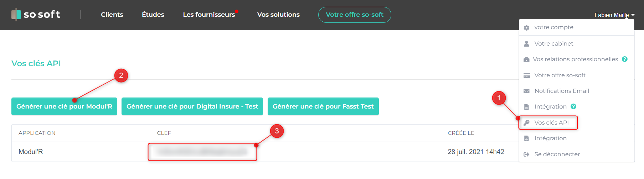
Task: Select the blurred Modul'R API key value
Action: [x=202, y=152]
